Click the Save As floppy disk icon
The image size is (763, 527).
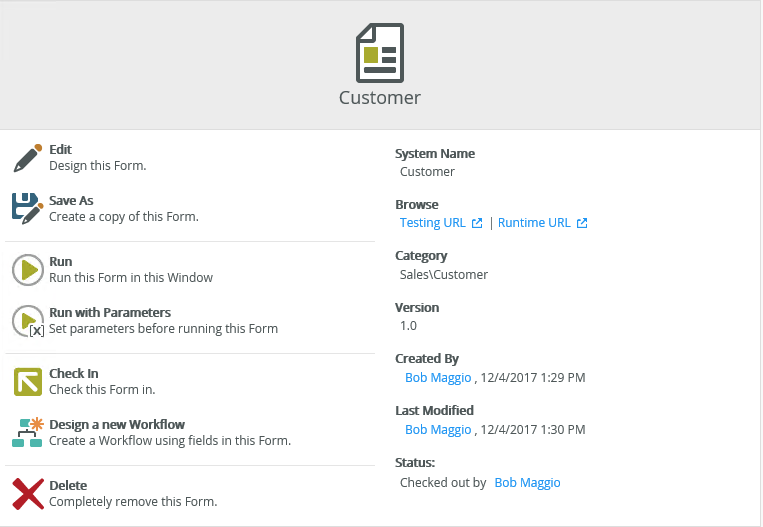(27, 208)
